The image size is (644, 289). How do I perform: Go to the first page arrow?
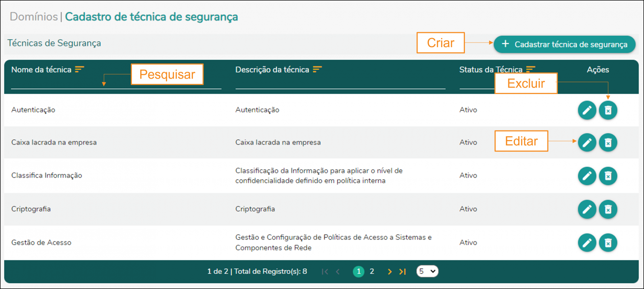(325, 272)
